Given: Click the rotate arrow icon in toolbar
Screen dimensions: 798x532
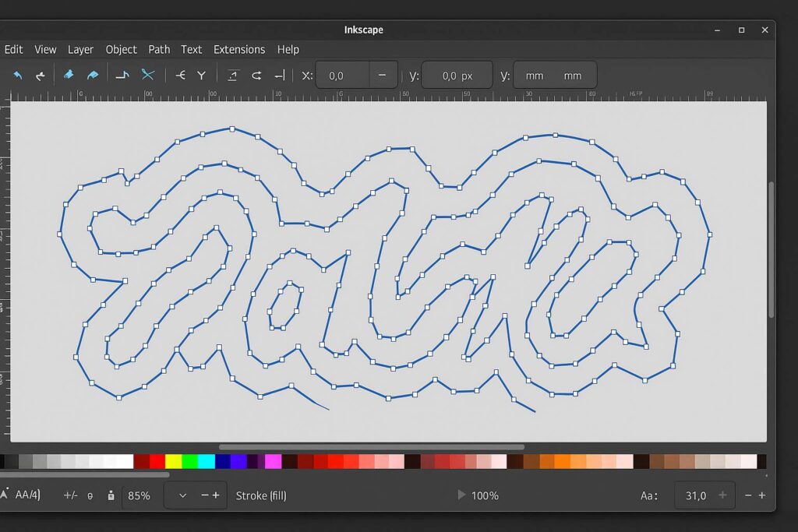Looking at the screenshot, I should [x=256, y=76].
